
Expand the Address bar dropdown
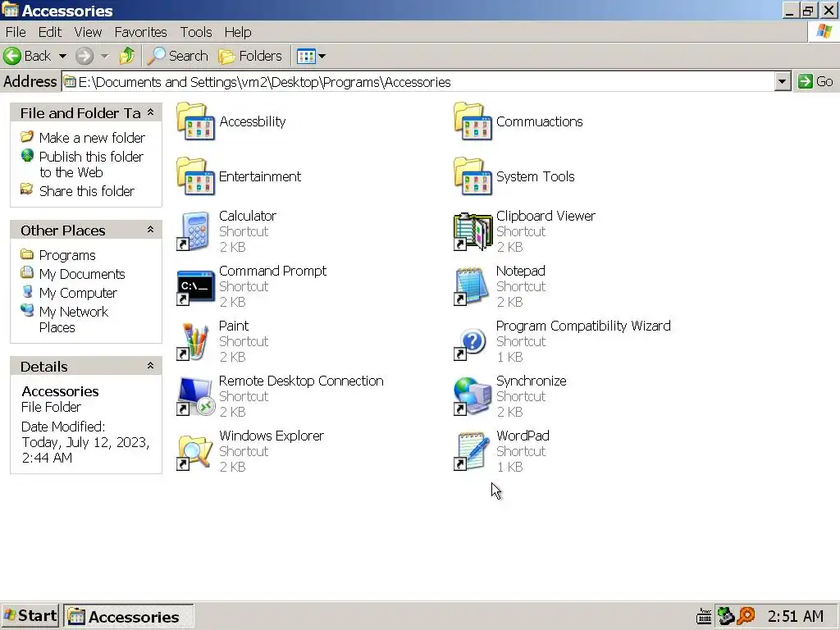782,81
